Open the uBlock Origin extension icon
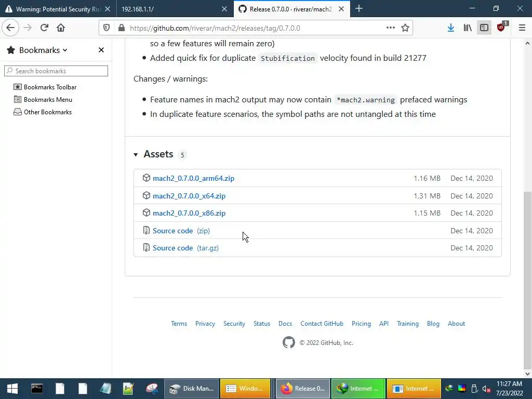The height and width of the screenshot is (399, 532). coord(501,28)
